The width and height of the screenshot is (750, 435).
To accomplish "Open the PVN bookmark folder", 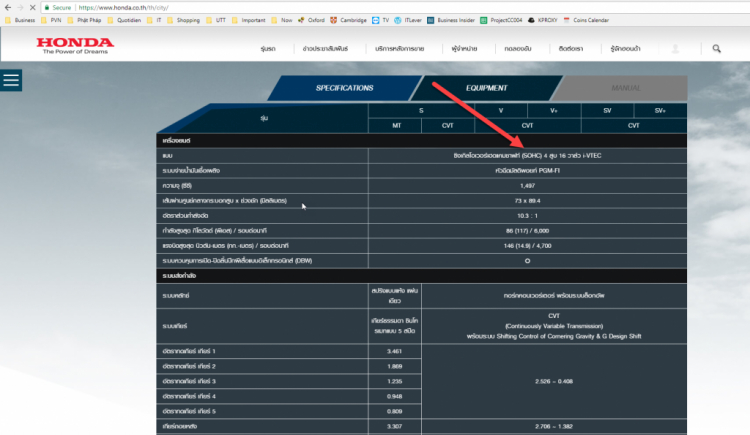I will pyautogui.click(x=51, y=20).
